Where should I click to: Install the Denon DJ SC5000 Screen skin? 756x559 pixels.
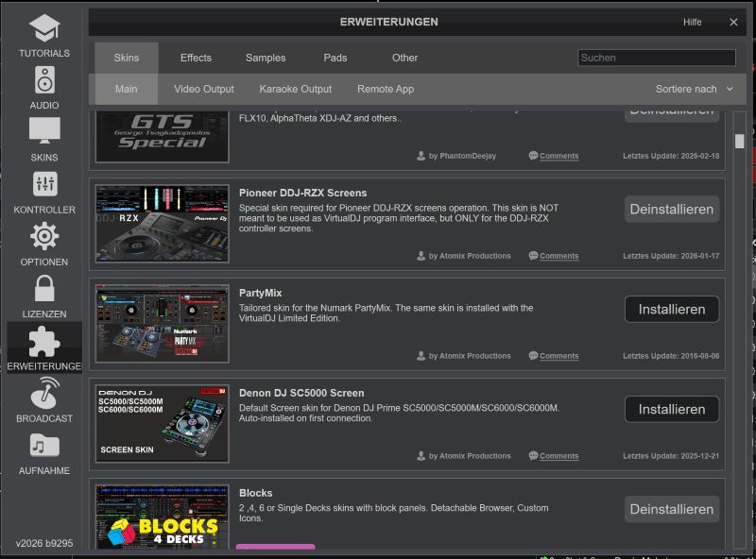click(x=671, y=409)
